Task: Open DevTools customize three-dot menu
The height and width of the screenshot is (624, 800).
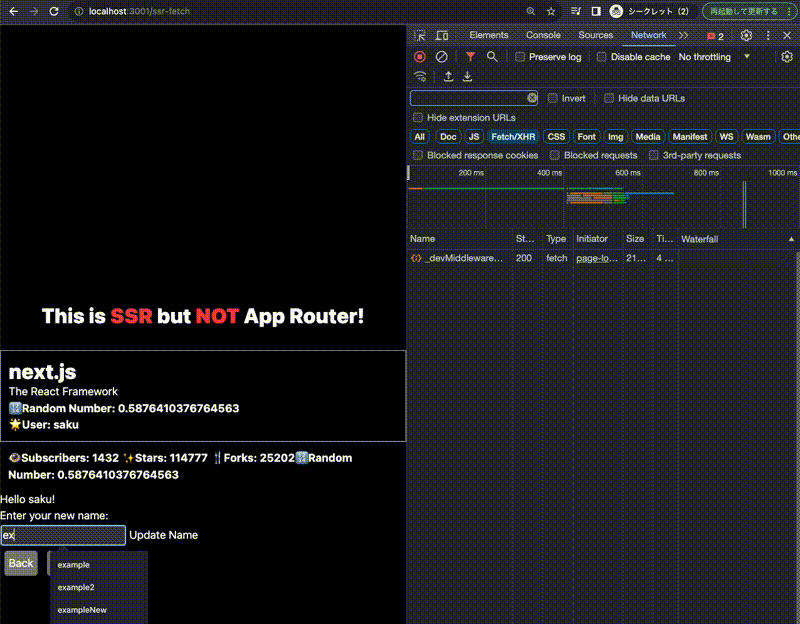Action: (x=768, y=35)
